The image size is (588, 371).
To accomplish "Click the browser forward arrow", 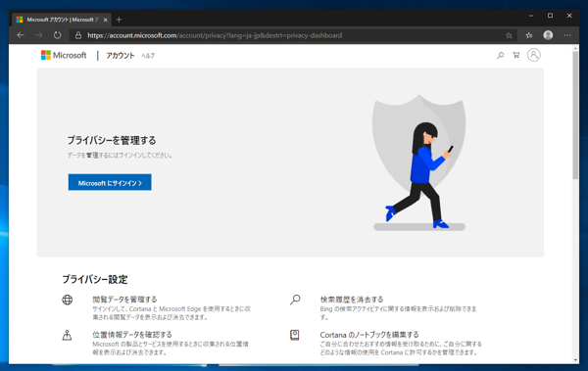I will pyautogui.click(x=39, y=35).
